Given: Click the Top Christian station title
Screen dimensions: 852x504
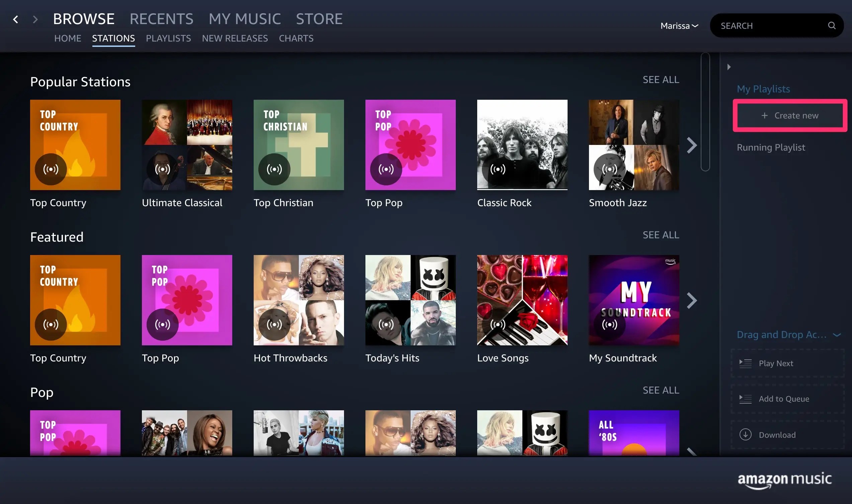Looking at the screenshot, I should [x=283, y=203].
